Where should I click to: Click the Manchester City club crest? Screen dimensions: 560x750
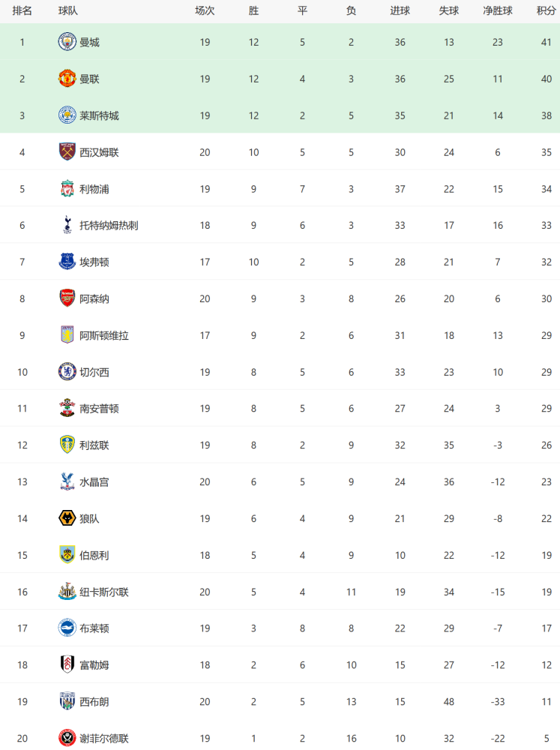click(x=67, y=42)
